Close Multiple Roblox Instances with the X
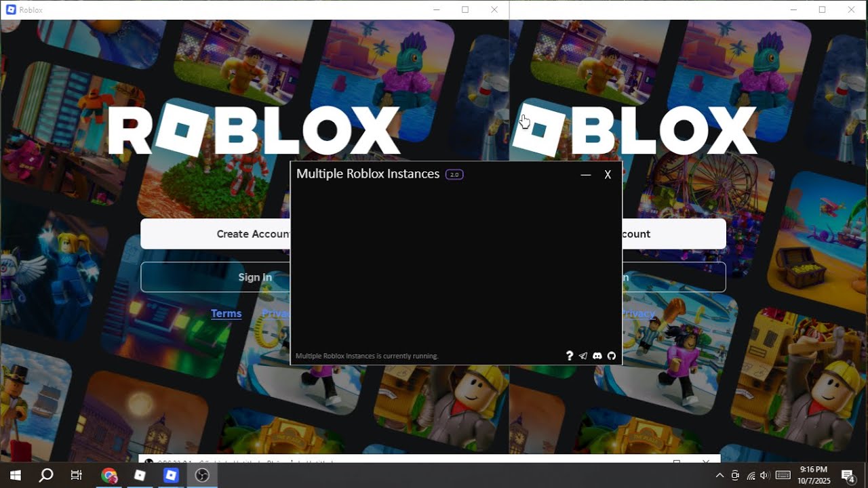This screenshot has width=868, height=488. [x=608, y=175]
